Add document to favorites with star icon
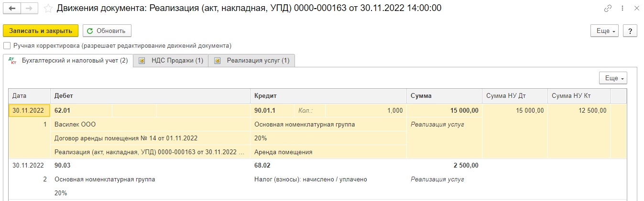 48,8
